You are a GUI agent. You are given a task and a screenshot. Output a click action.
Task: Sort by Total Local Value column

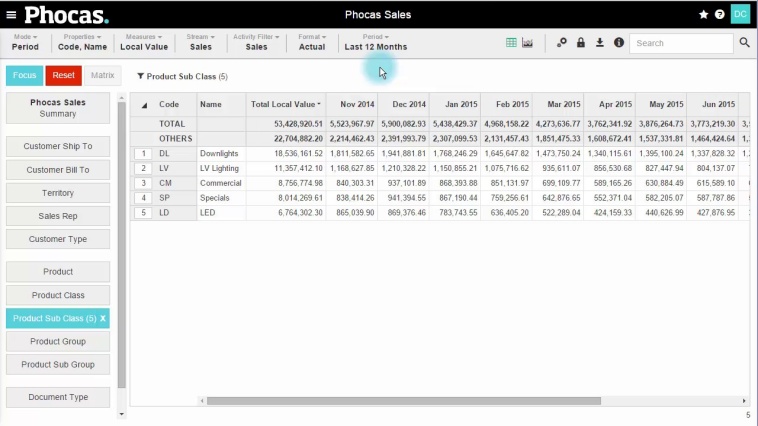pyautogui.click(x=285, y=104)
